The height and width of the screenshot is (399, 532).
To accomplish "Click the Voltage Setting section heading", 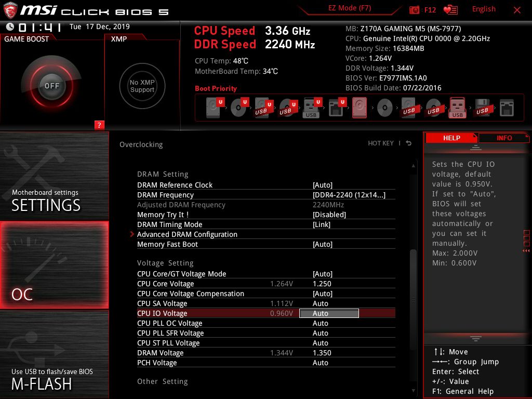I will click(165, 263).
